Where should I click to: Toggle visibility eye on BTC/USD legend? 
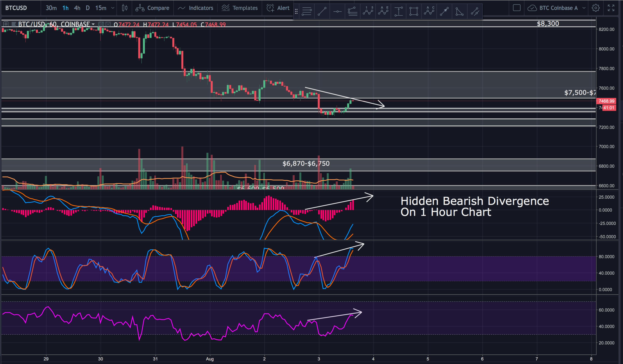point(101,24)
